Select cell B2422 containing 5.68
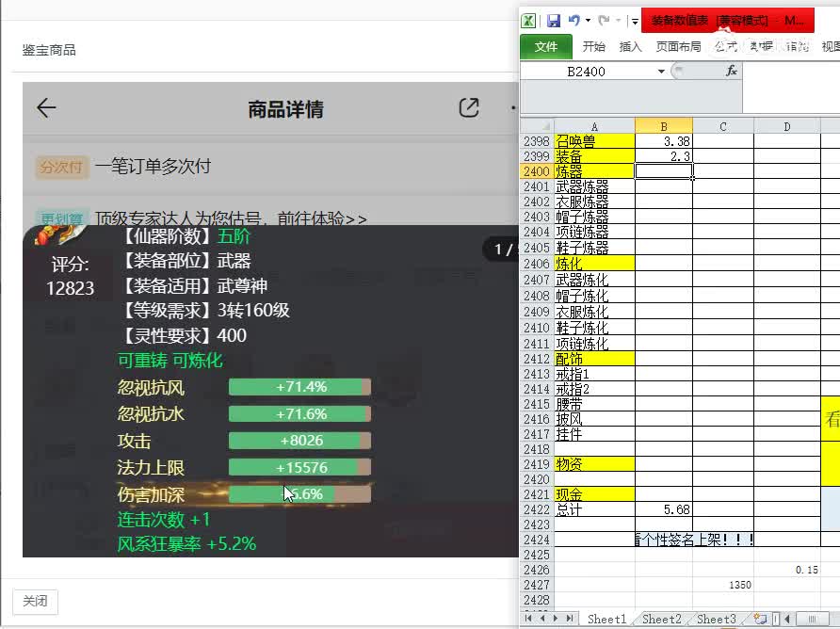 coord(664,509)
